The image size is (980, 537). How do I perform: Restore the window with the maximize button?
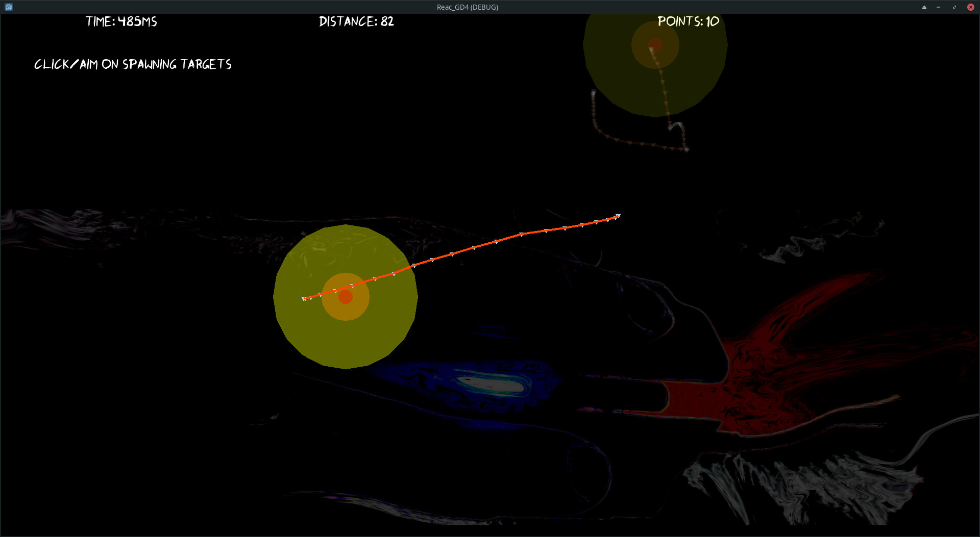[954, 7]
